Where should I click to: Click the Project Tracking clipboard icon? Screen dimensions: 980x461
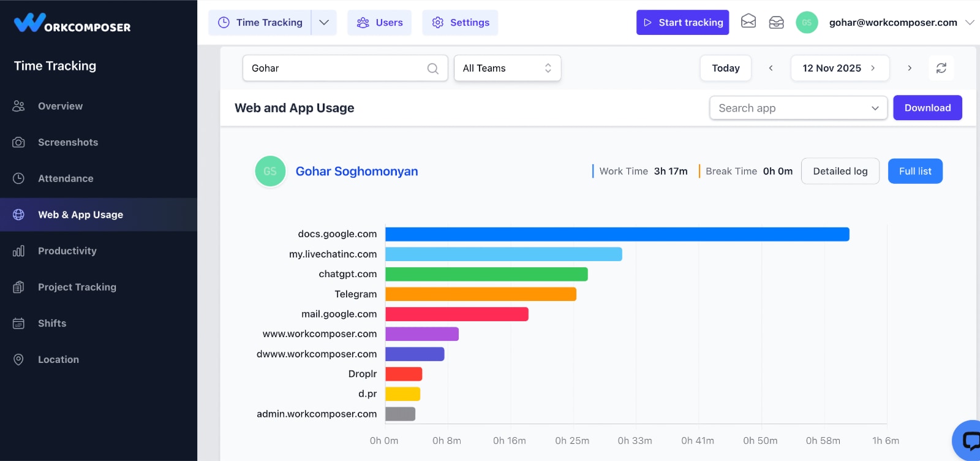[x=18, y=287]
